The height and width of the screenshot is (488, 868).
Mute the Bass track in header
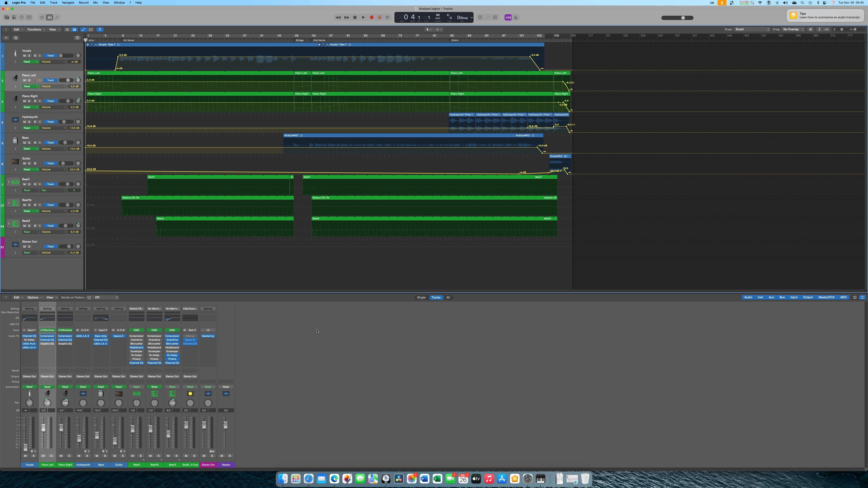tap(24, 143)
